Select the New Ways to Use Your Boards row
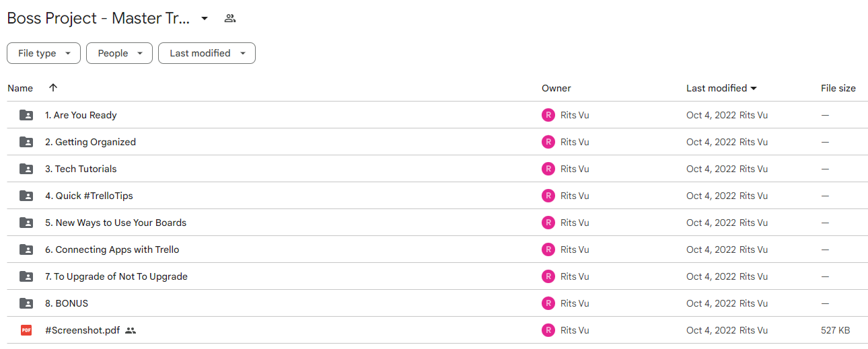868x349 pixels. (x=437, y=223)
